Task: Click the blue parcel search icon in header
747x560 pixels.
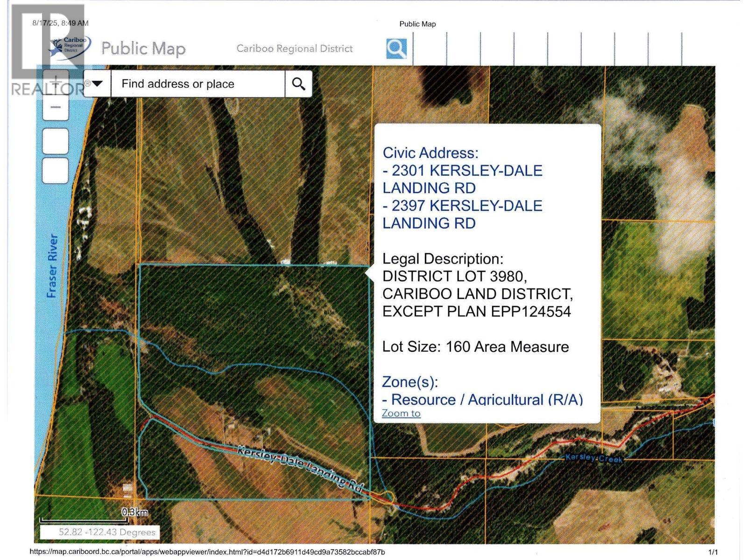Action: pyautogui.click(x=396, y=49)
